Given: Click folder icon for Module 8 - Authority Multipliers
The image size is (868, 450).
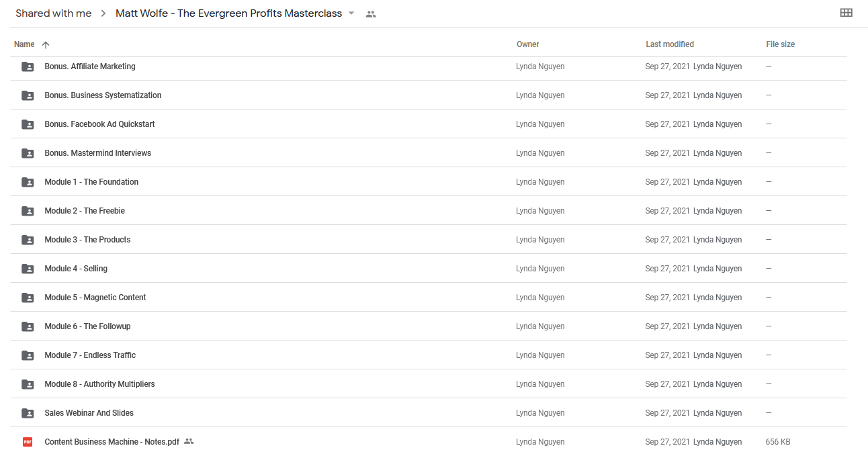Looking at the screenshot, I should (28, 384).
